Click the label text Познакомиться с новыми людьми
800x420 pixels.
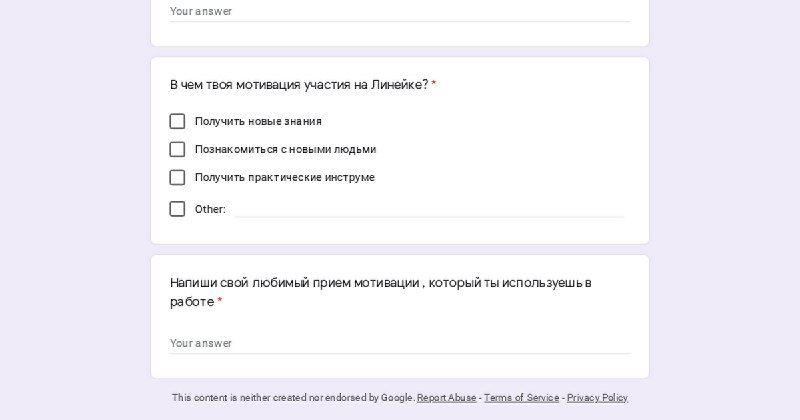click(285, 150)
